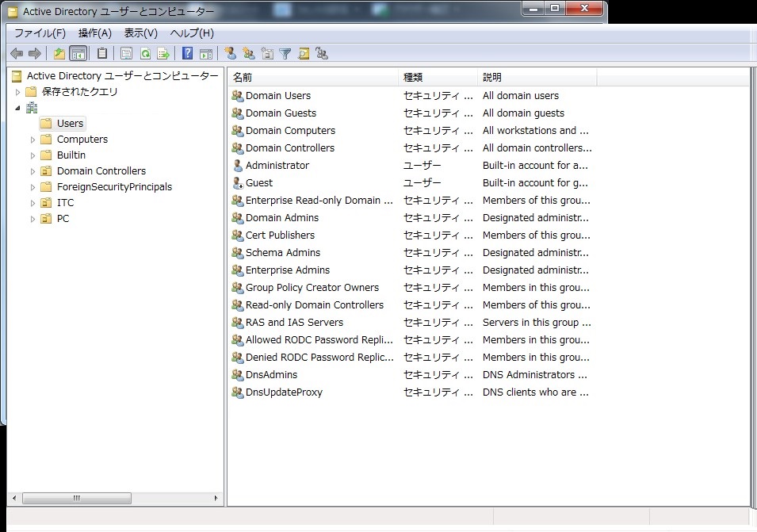The width and height of the screenshot is (757, 532).
Task: Open the ヘルプ(H) menu
Action: [192, 33]
